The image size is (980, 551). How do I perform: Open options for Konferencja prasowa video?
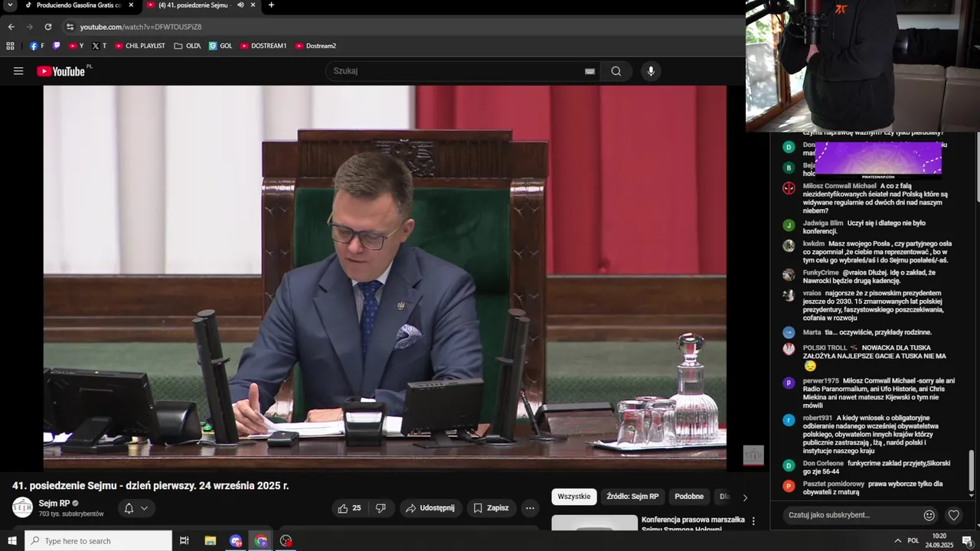(753, 521)
